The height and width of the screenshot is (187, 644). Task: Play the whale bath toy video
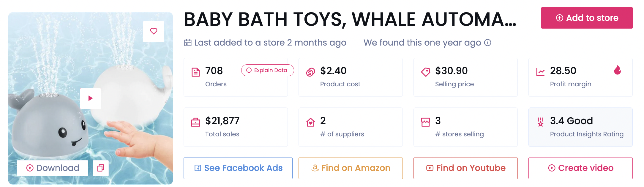click(91, 98)
